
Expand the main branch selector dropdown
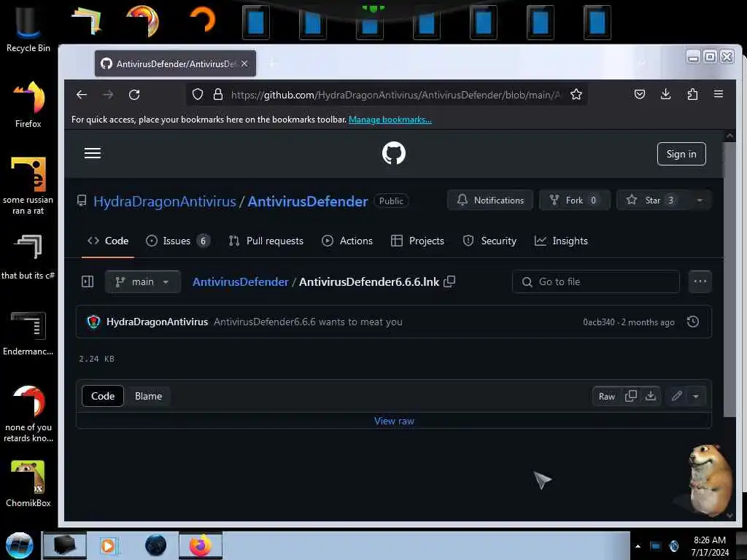coord(142,281)
